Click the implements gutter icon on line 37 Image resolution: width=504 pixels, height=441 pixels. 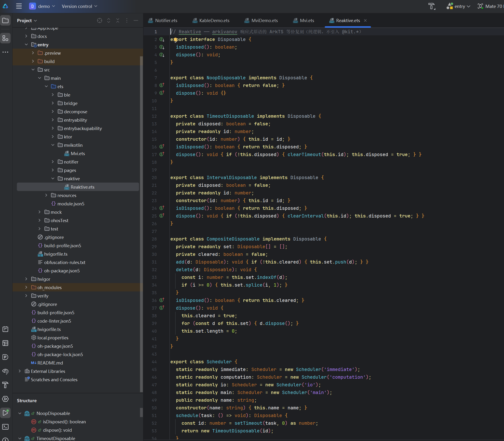click(162, 308)
